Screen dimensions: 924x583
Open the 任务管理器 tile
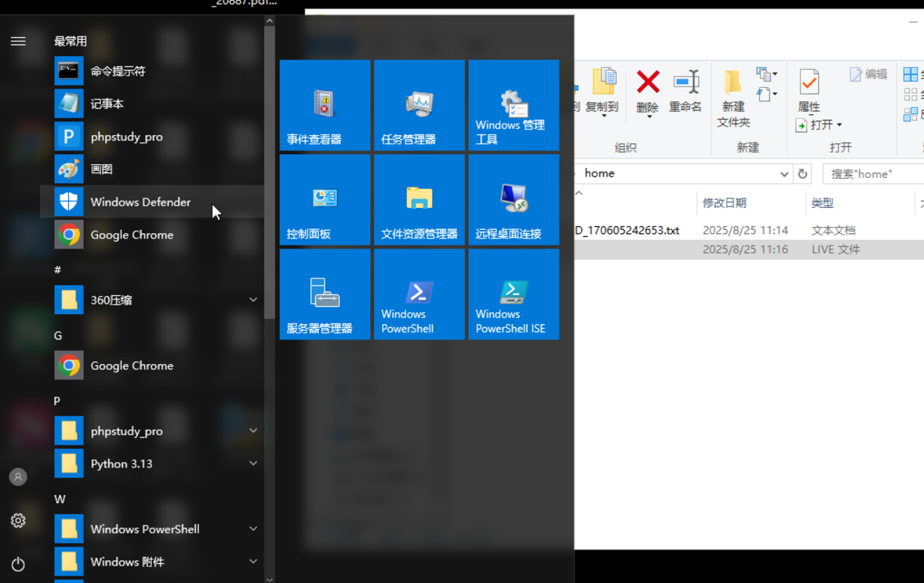(x=419, y=105)
